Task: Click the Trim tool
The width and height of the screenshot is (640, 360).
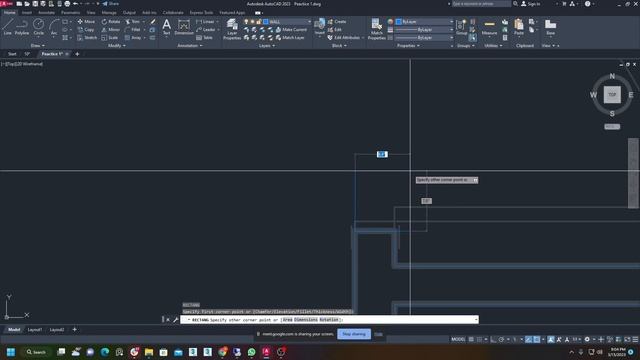Action: [x=133, y=22]
